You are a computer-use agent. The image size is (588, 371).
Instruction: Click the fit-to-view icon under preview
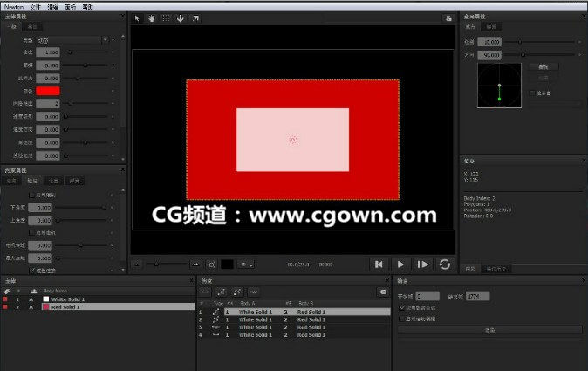pos(211,265)
